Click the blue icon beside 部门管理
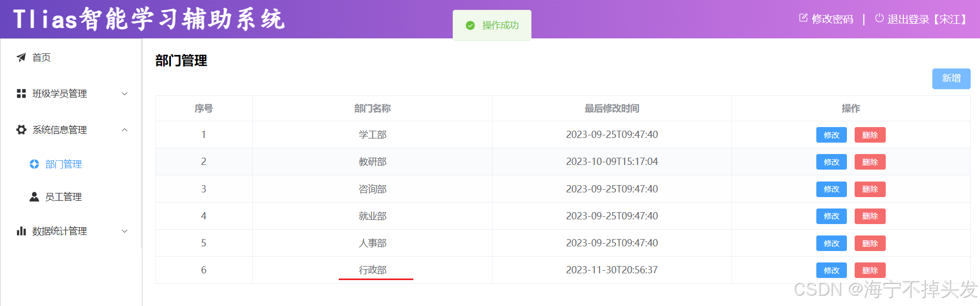The height and width of the screenshot is (306, 980). click(x=34, y=164)
